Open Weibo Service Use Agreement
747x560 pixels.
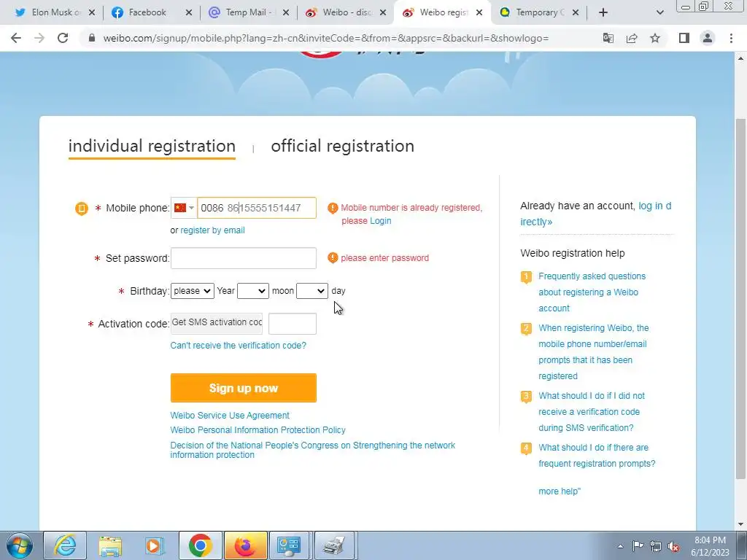[230, 415]
